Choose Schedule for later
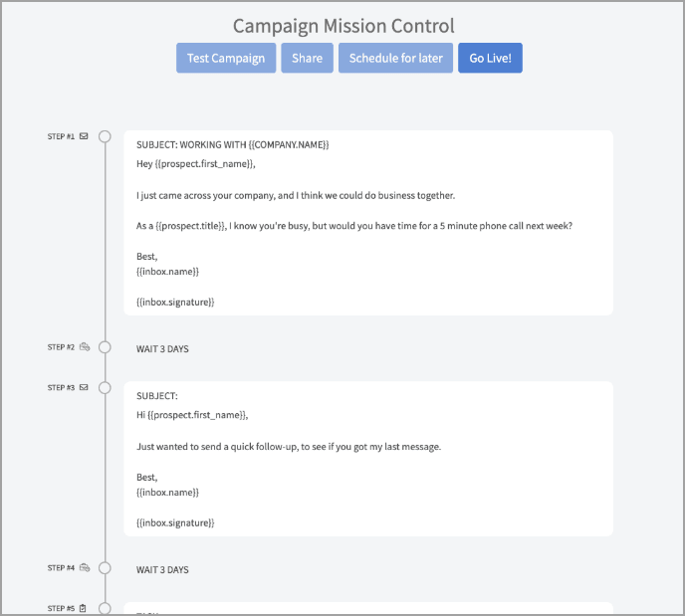Image resolution: width=685 pixels, height=616 pixels. point(396,58)
